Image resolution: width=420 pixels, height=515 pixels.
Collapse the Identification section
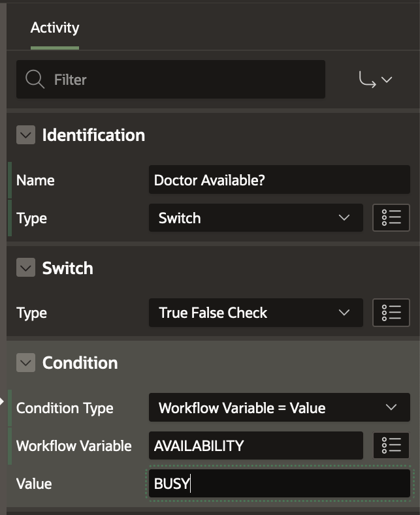tap(25, 135)
